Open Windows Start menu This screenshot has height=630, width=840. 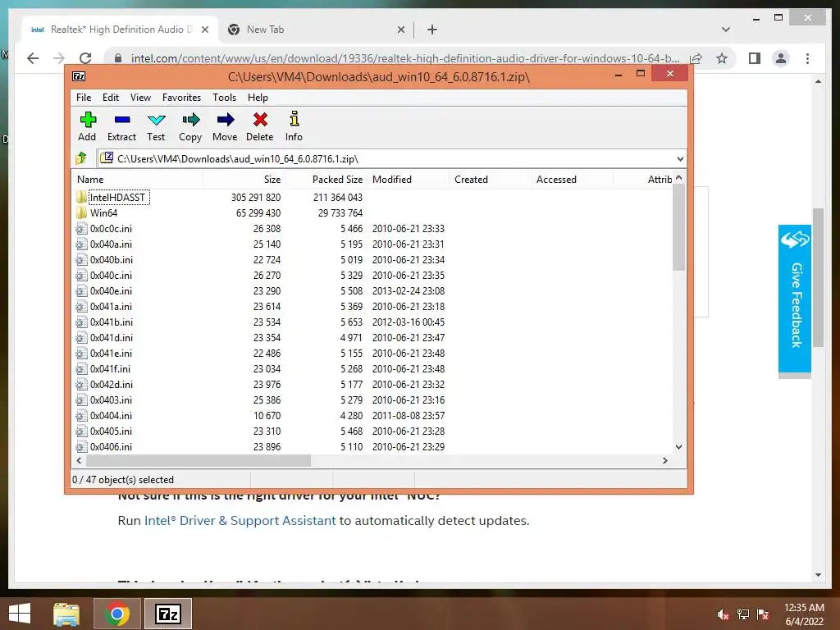point(20,614)
